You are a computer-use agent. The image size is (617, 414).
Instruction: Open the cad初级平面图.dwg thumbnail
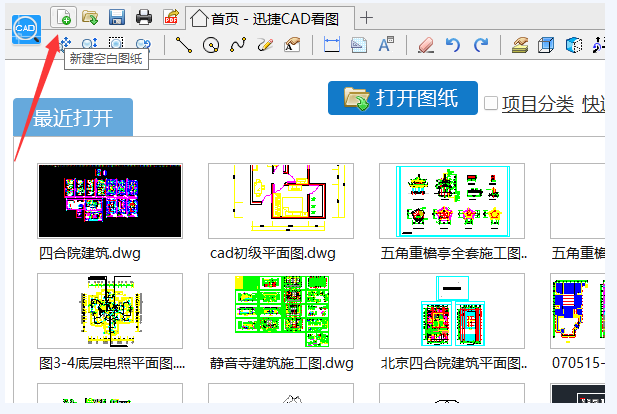pos(281,201)
